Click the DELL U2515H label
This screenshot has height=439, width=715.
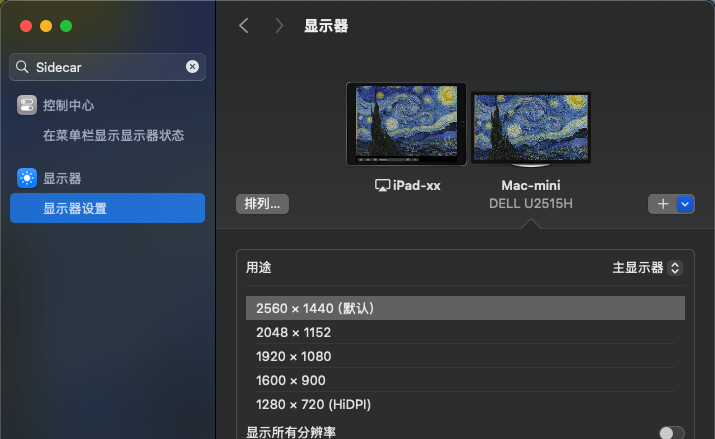(531, 203)
